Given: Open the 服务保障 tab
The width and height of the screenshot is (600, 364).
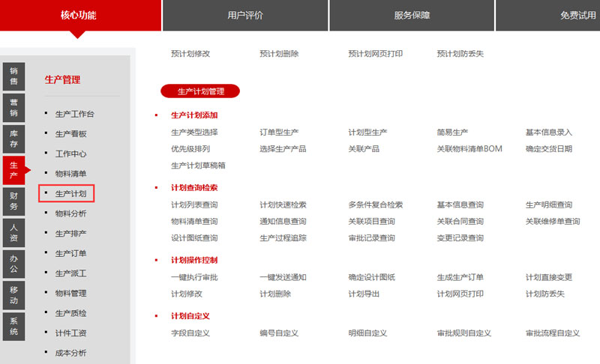Looking at the screenshot, I should pos(412,15).
